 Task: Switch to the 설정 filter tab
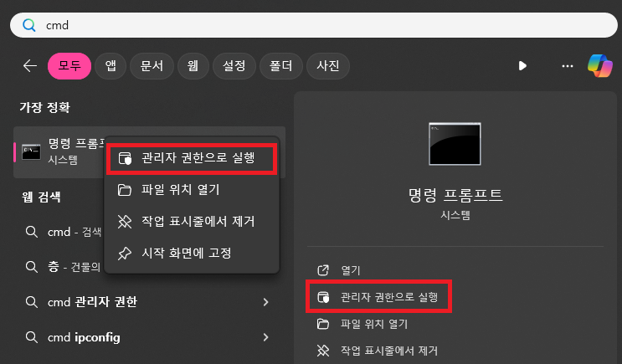point(234,66)
